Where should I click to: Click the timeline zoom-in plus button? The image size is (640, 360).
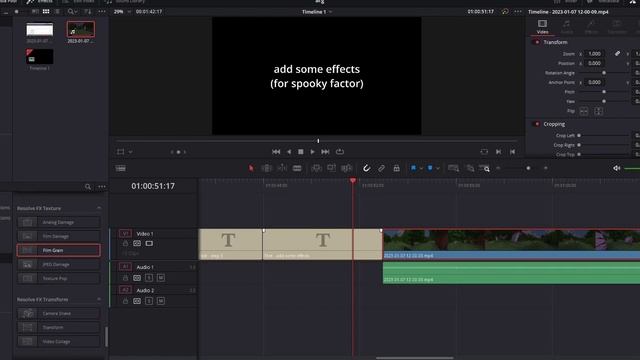click(546, 168)
